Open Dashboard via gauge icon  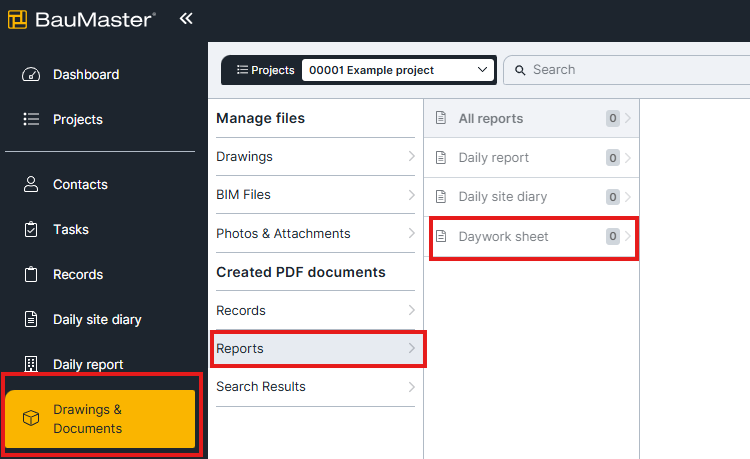(31, 75)
